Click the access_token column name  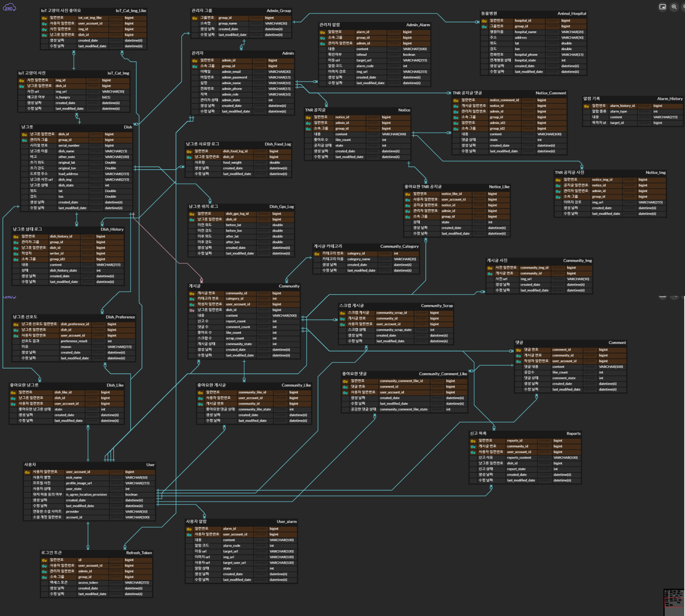[x=88, y=583]
